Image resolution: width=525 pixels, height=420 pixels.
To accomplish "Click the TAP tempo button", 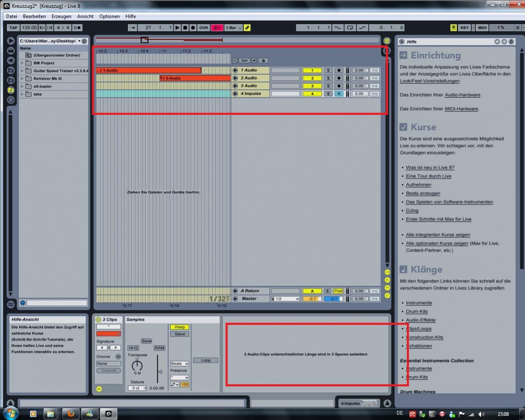I will click(14, 28).
